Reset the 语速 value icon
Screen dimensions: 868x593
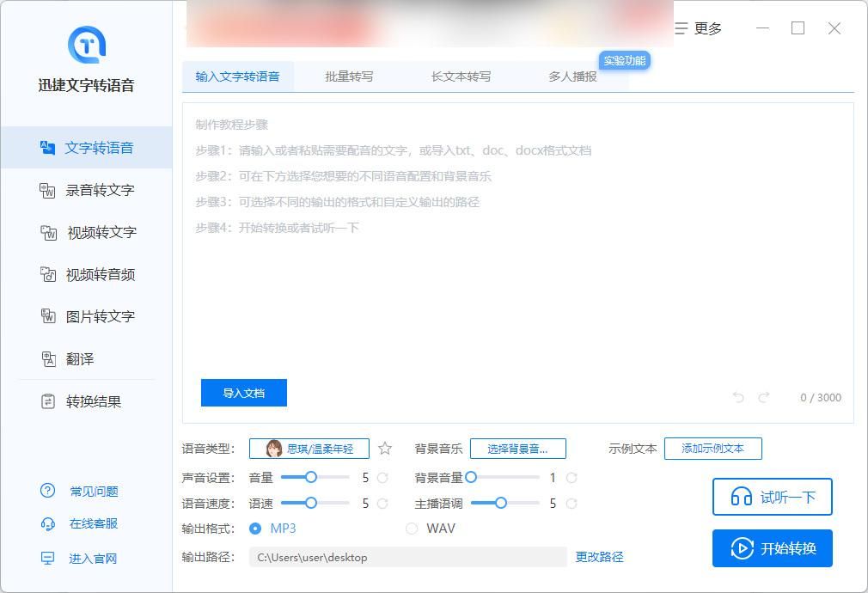click(x=382, y=504)
